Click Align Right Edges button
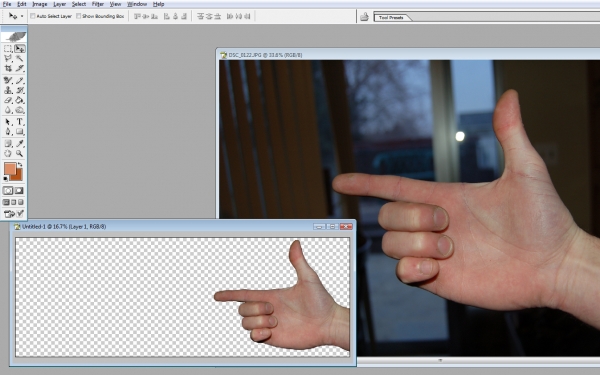This screenshot has height=375, width=600. pyautogui.click(x=184, y=16)
